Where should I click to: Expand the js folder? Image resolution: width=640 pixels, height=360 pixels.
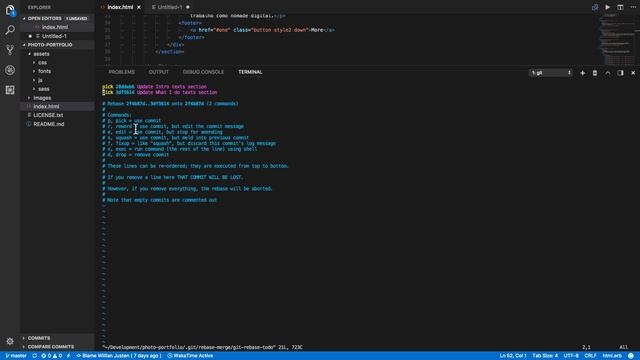(x=40, y=80)
